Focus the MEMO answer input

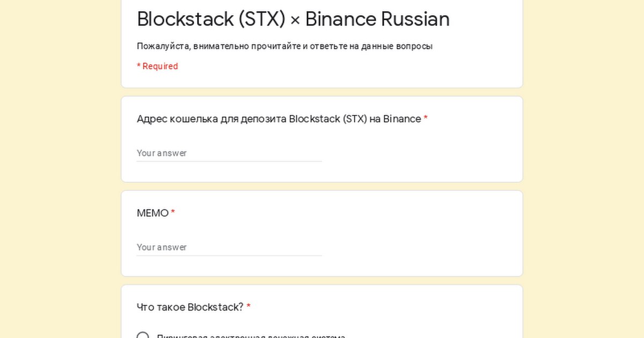coord(229,247)
